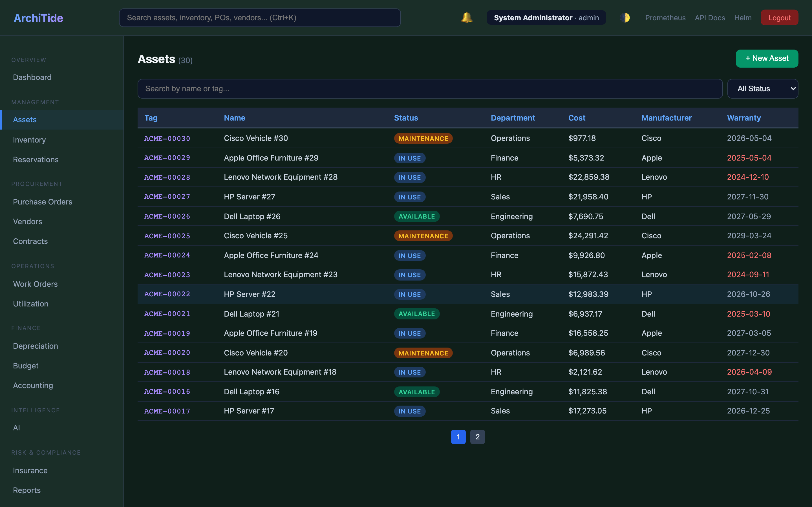Open the All Status filter dropdown
812x507 pixels.
(762, 88)
